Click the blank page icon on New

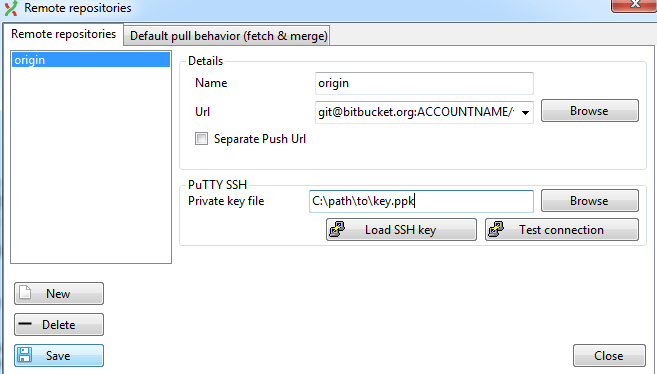pyautogui.click(x=25, y=293)
